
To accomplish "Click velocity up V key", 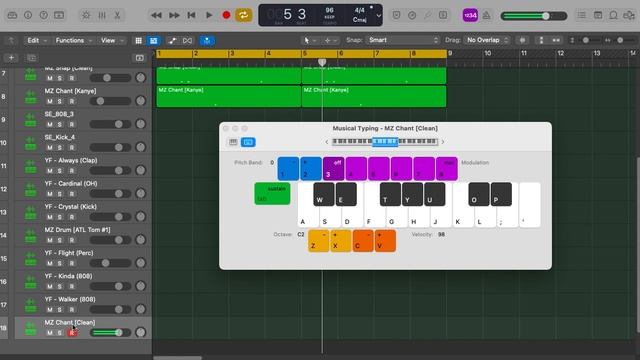I will click(385, 241).
